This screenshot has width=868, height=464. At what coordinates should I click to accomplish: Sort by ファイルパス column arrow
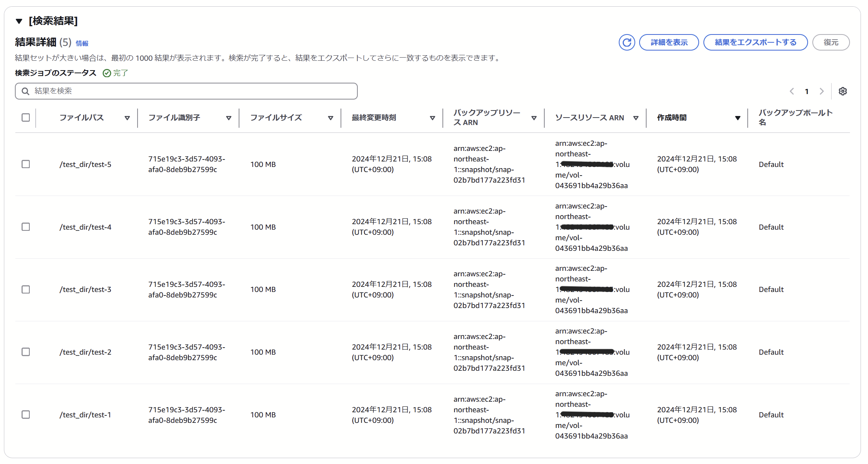click(127, 118)
